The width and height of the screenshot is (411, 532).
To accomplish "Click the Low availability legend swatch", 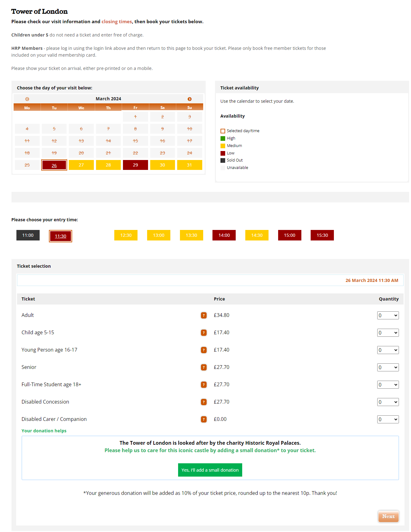I will (x=223, y=153).
